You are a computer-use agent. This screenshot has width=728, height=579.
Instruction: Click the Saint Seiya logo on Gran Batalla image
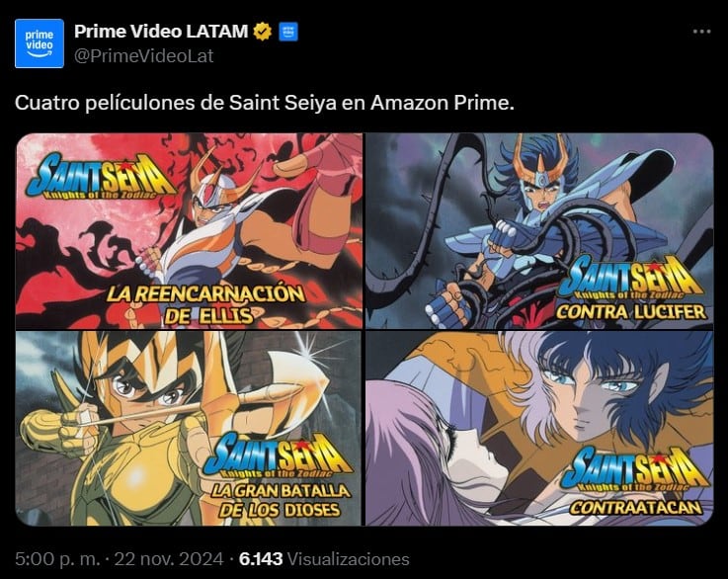[x=278, y=455]
